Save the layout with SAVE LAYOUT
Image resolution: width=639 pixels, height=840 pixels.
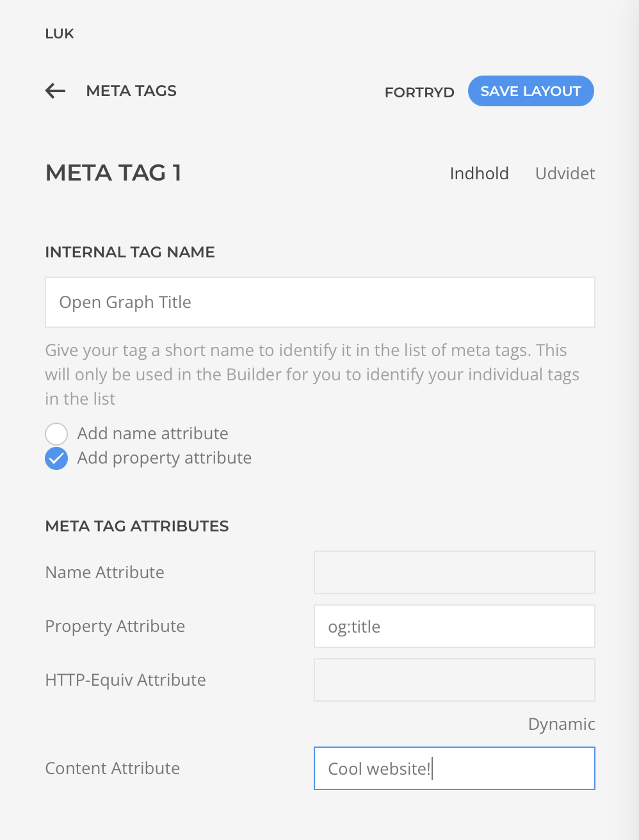pyautogui.click(x=531, y=91)
